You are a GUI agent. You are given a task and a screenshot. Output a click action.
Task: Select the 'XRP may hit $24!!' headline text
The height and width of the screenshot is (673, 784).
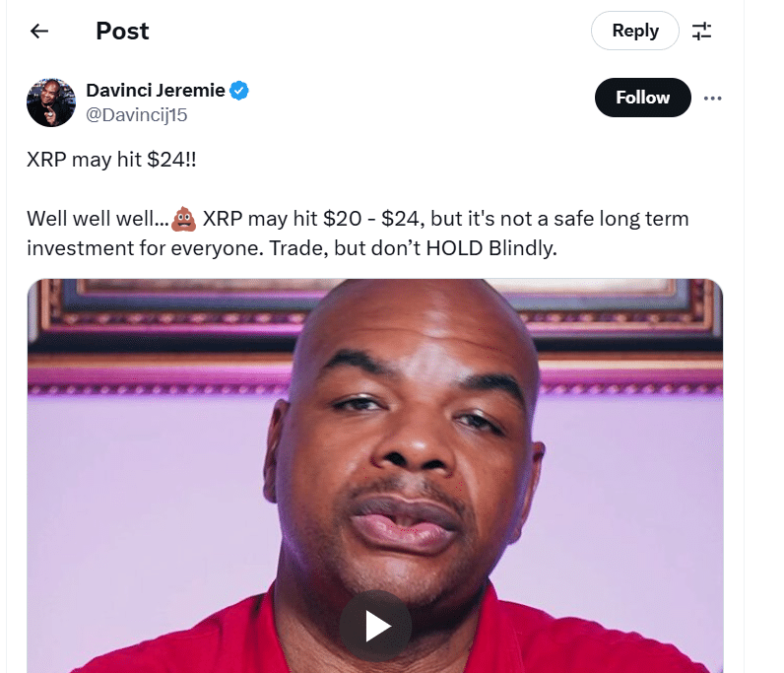tap(111, 160)
